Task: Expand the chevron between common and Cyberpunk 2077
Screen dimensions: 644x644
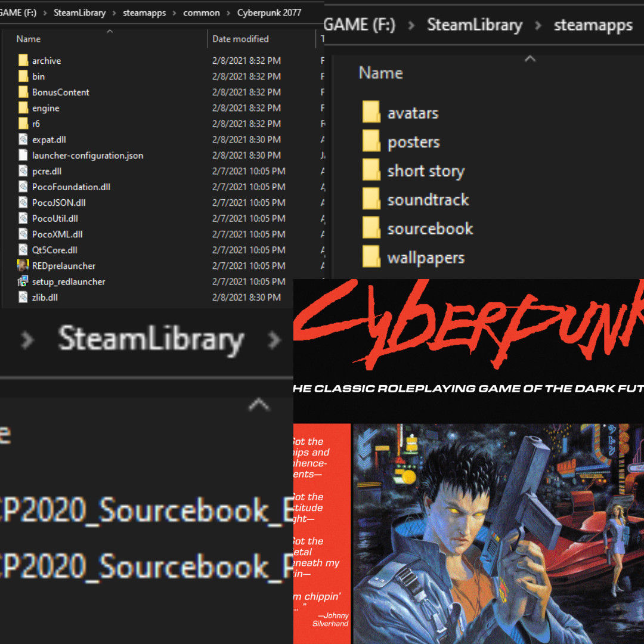Action: [228, 13]
